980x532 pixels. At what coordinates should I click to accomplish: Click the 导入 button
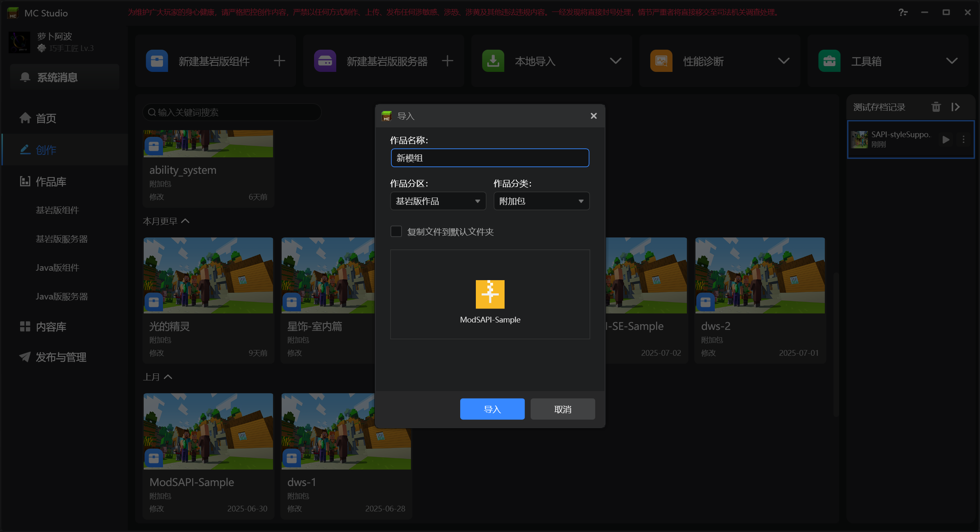[x=492, y=409]
